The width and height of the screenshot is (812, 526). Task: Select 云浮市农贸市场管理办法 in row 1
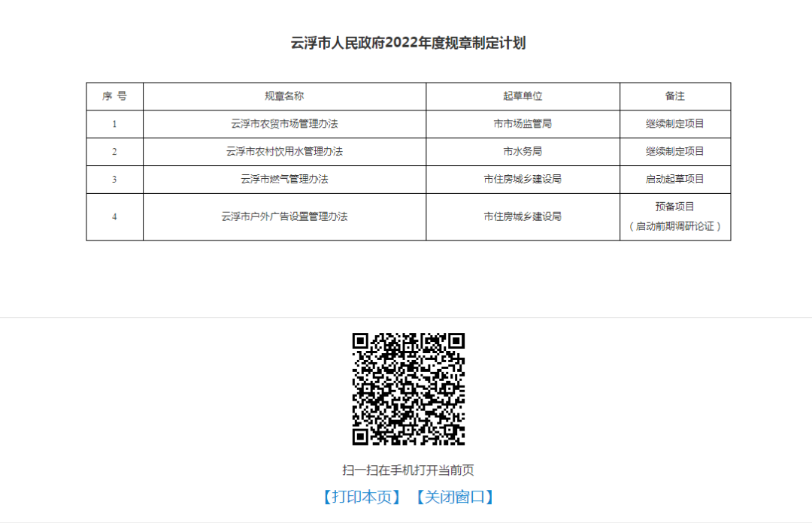[284, 124]
